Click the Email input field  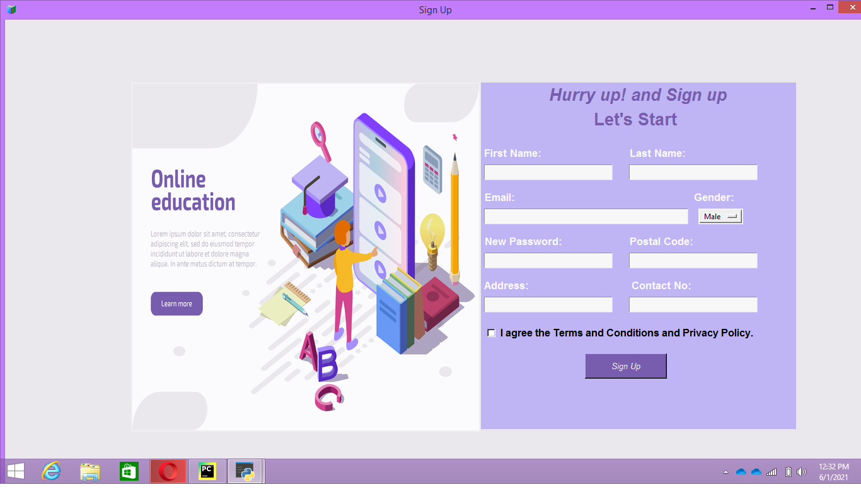(586, 216)
